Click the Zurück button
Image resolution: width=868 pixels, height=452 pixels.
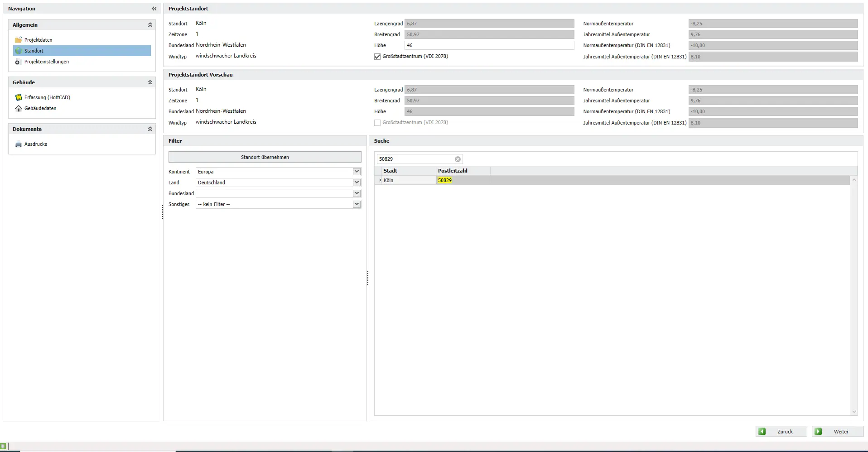coord(781,432)
